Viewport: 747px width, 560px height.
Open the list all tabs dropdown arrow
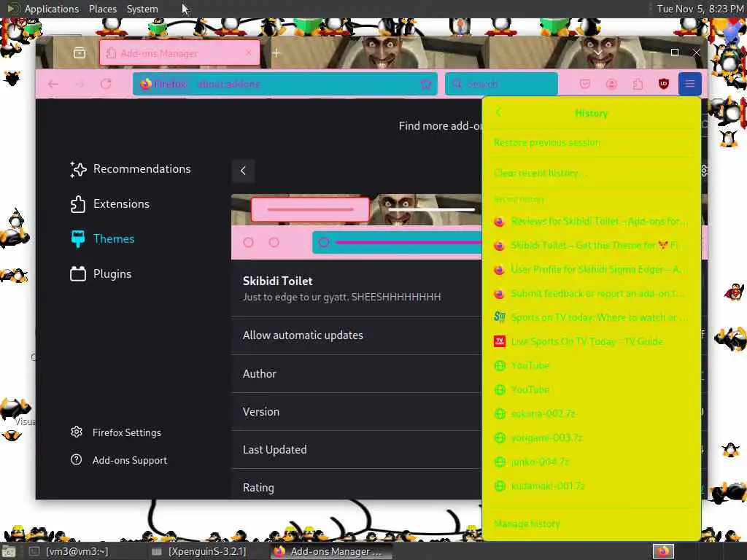click(598, 52)
